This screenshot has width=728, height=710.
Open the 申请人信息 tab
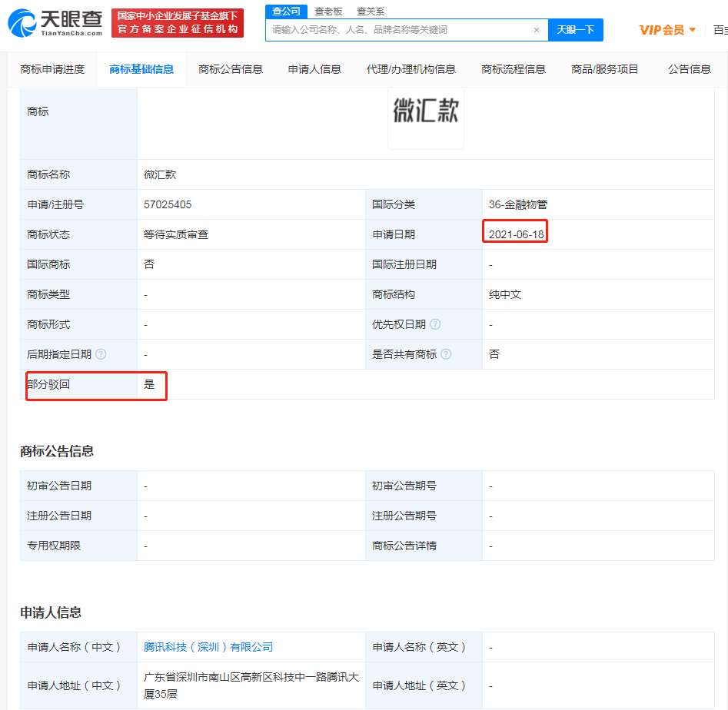coord(314,70)
